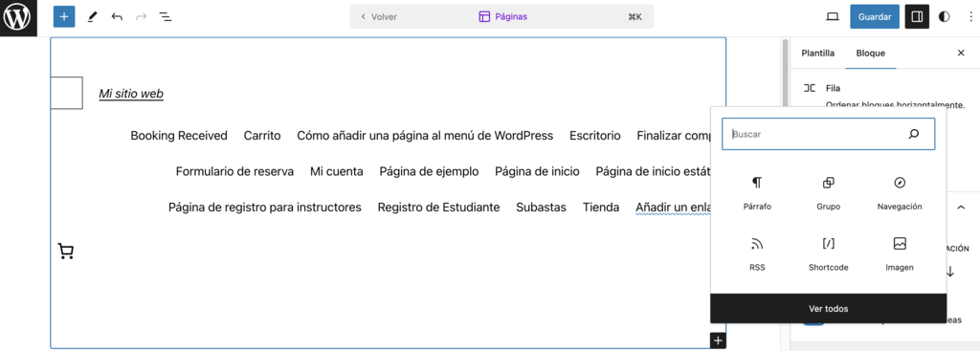Click Ver todos in the inserter

(828, 309)
